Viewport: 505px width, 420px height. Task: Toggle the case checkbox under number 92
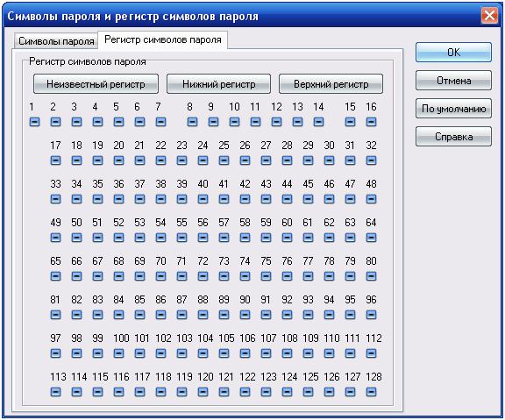[x=287, y=315]
